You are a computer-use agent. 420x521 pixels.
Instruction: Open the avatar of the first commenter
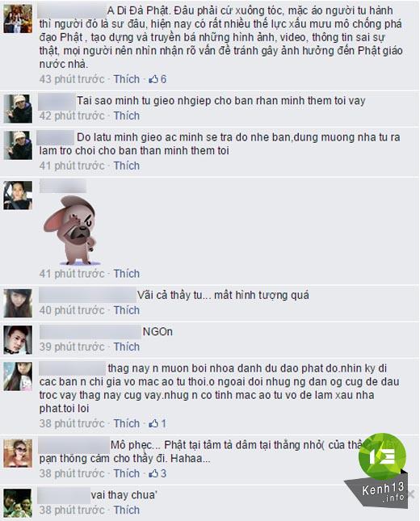pos(18,19)
